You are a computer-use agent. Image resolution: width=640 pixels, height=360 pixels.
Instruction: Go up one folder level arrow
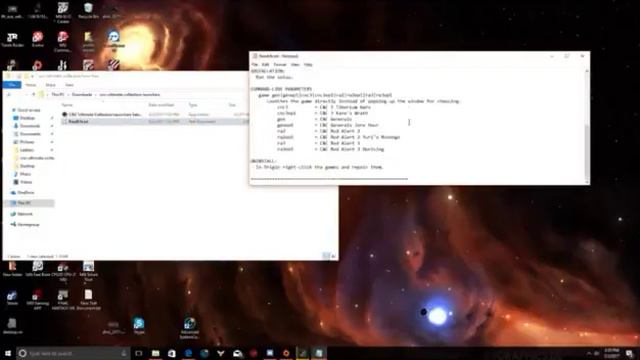tap(33, 95)
